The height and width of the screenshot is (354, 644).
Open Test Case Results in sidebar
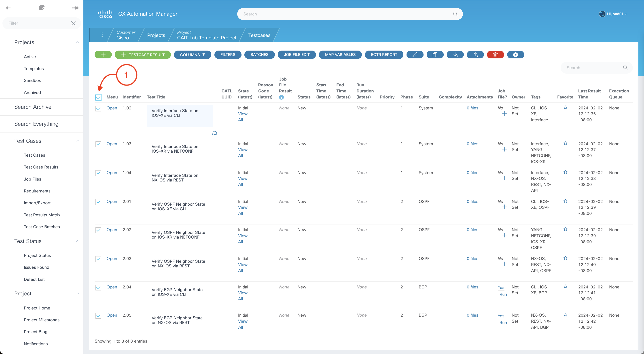[41, 167]
